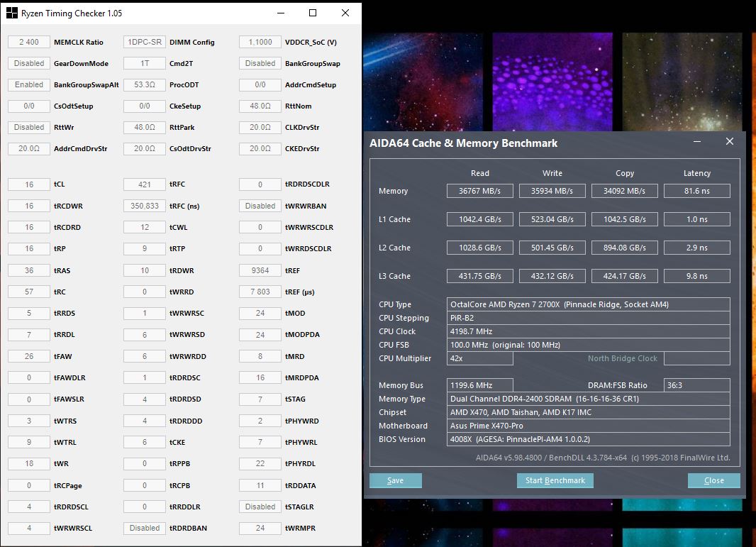Image resolution: width=756 pixels, height=547 pixels.
Task: Click the tWRWRBAN Disabled field
Action: 260,206
